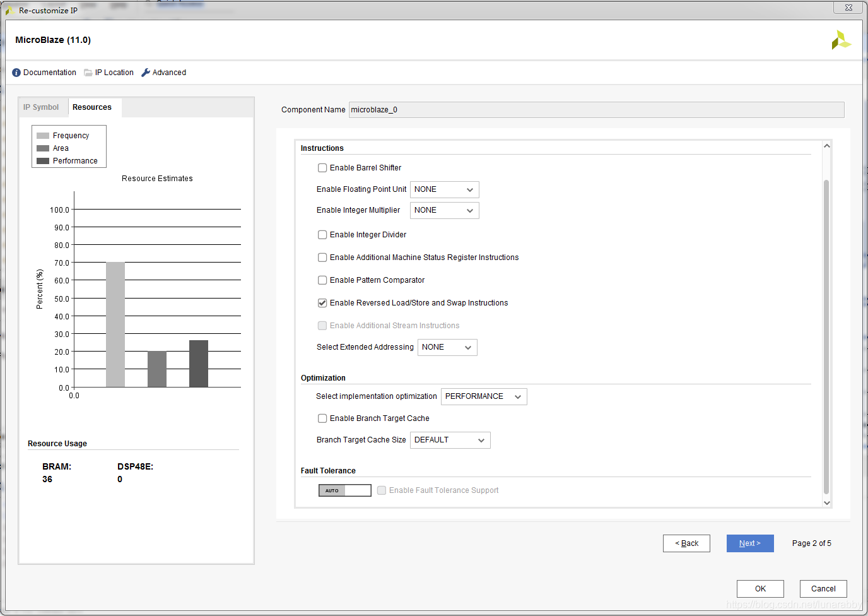The height and width of the screenshot is (616, 868).
Task: Click the Additional Stream Instructions checkbox
Action: (x=322, y=326)
